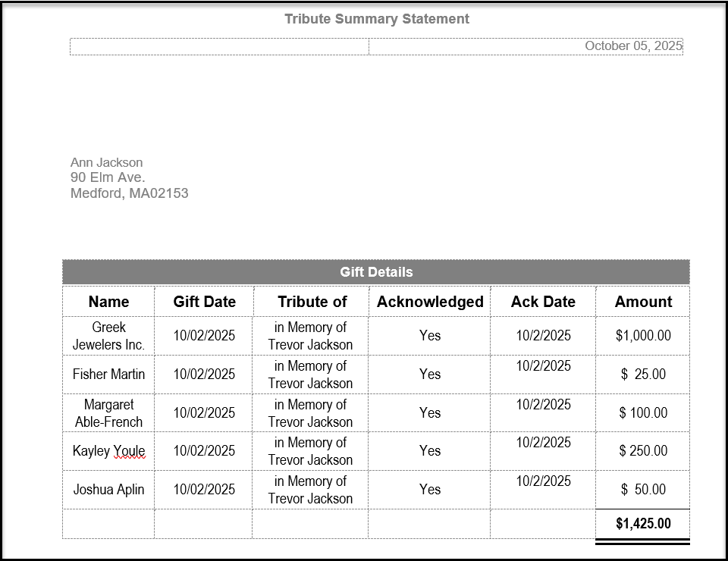Click the $ 50.00 amount cell
The width and height of the screenshot is (728, 561).
click(643, 490)
